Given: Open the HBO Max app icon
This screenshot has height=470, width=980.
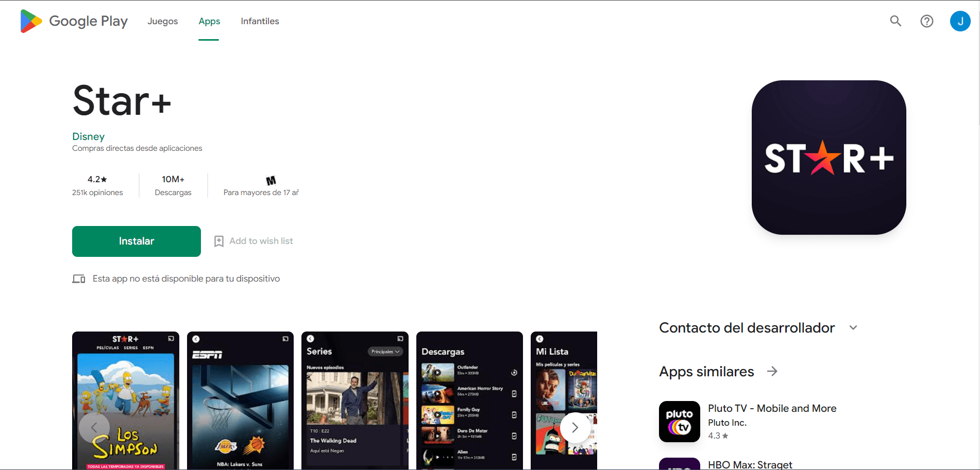Looking at the screenshot, I should tap(679, 464).
